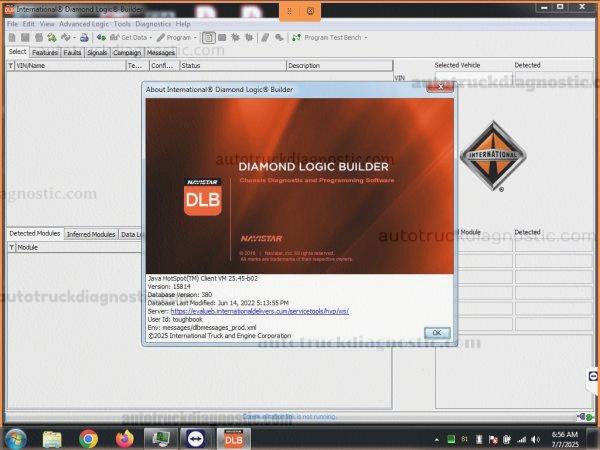Open the Advanced Logic menu
This screenshot has width=600, height=450.
(x=84, y=23)
